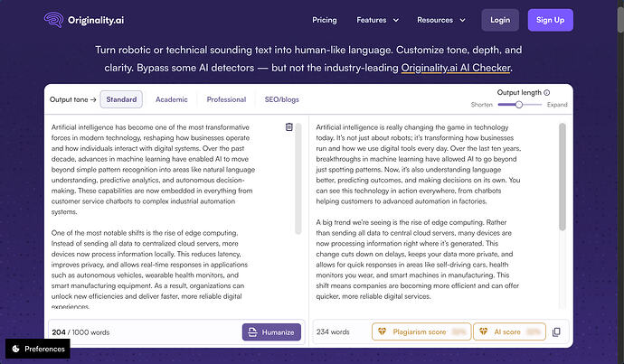Expand the Features dropdown menu
Viewport: 624px width, 364px height.
pos(378,20)
